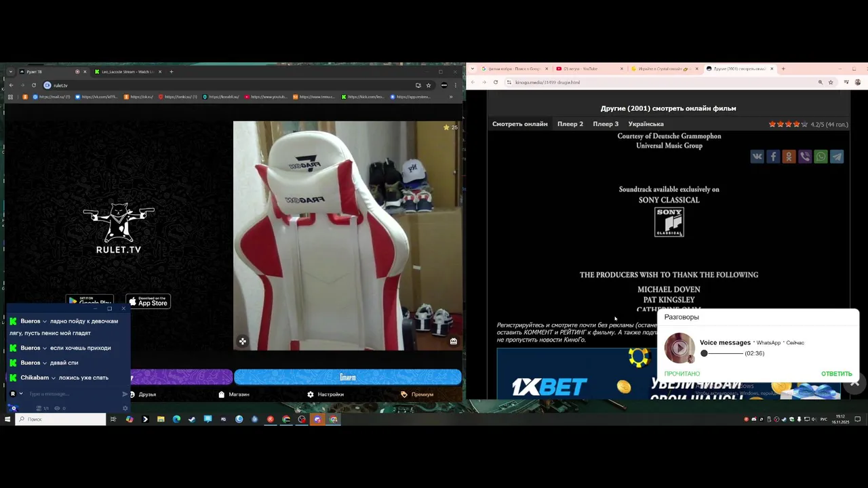Play the WhatsApp voice message
The height and width of the screenshot is (488, 868).
tap(679, 348)
